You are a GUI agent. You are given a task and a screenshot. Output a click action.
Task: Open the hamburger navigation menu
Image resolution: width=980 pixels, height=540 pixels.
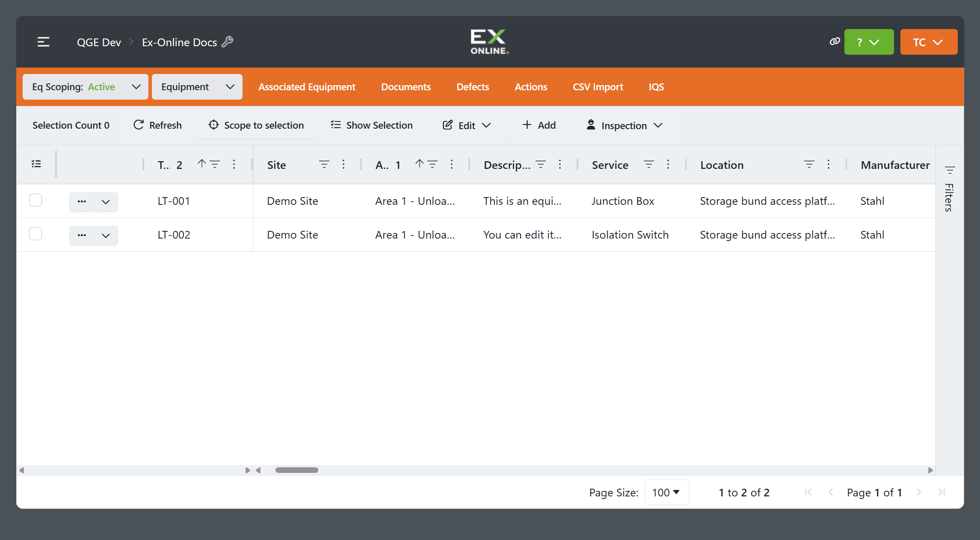coord(43,42)
